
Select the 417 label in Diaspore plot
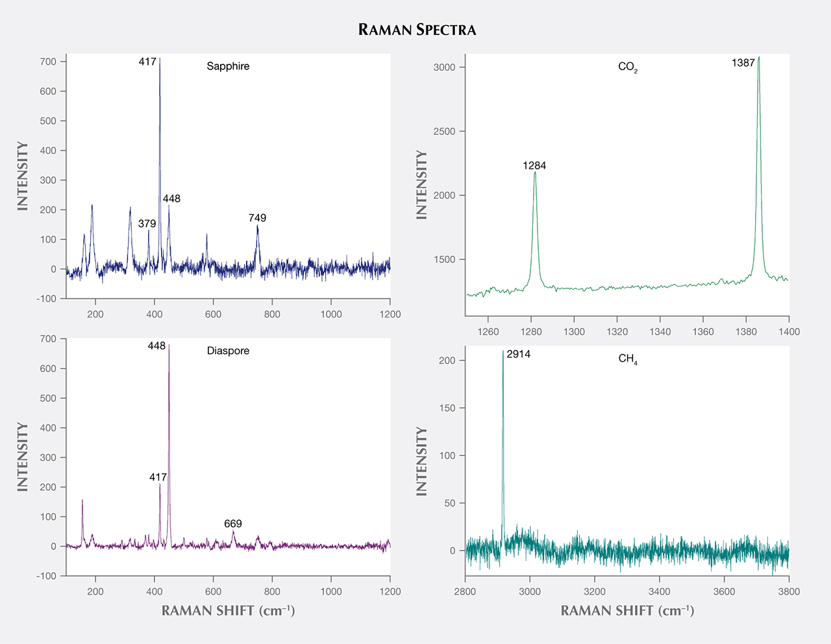pos(158,477)
